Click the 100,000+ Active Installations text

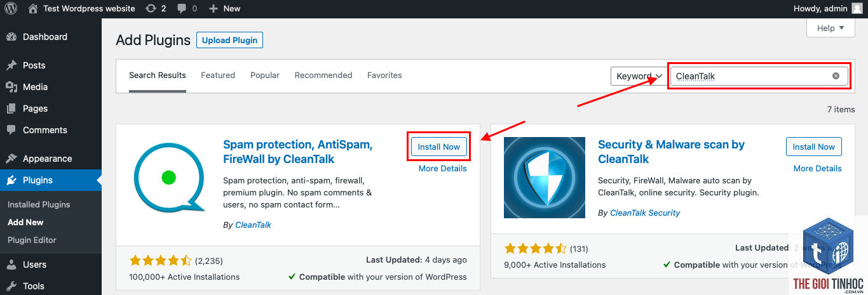tap(184, 277)
